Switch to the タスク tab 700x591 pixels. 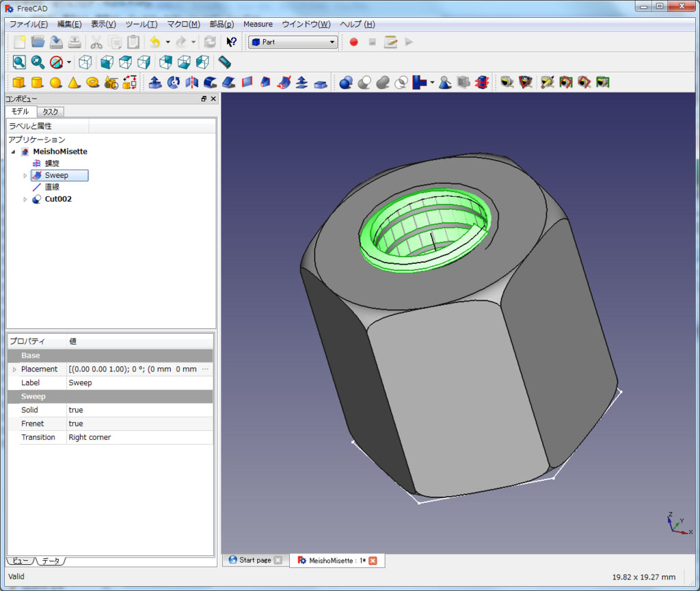click(x=51, y=111)
